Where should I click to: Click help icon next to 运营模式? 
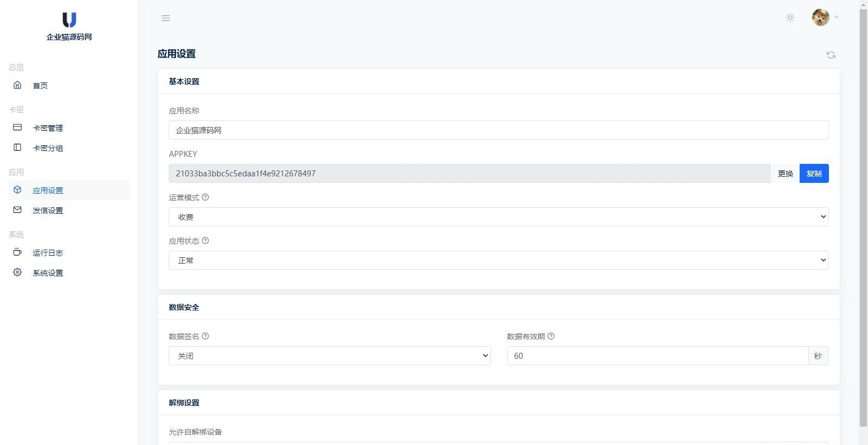[205, 198]
